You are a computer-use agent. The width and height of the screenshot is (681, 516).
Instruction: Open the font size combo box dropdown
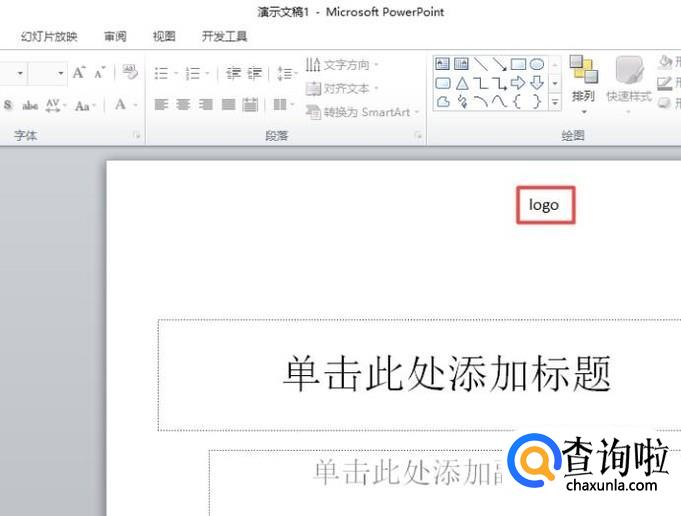coord(61,73)
